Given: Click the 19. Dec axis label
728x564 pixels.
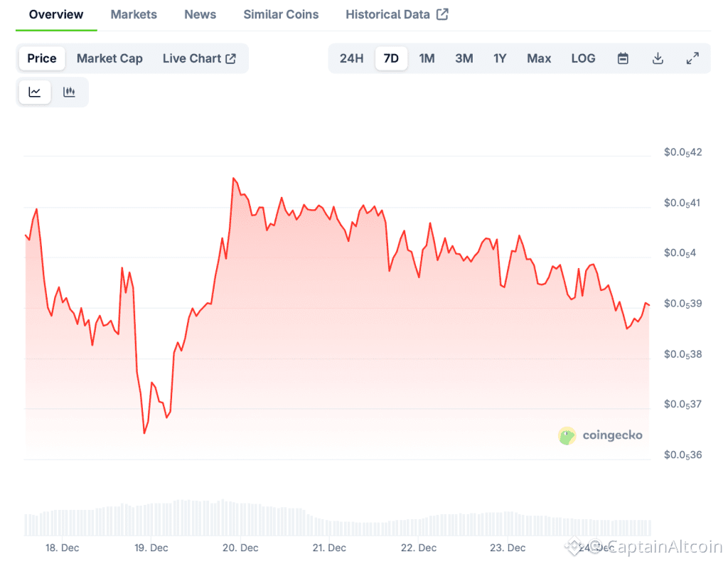Looking at the screenshot, I should click(151, 548).
